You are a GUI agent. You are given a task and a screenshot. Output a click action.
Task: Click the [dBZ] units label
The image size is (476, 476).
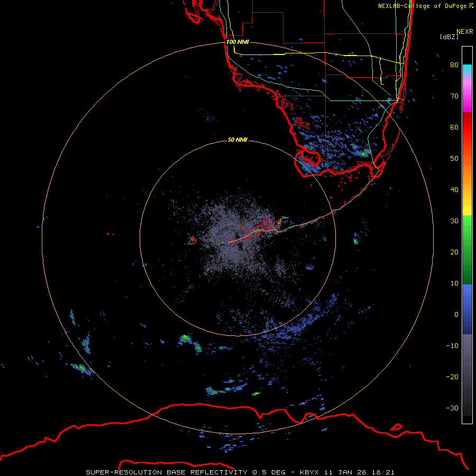(449, 37)
